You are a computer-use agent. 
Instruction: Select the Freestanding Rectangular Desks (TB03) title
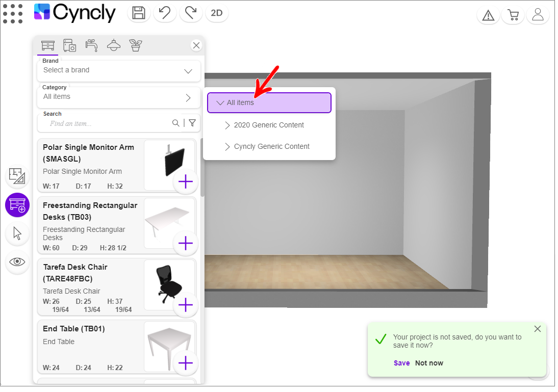tap(90, 211)
